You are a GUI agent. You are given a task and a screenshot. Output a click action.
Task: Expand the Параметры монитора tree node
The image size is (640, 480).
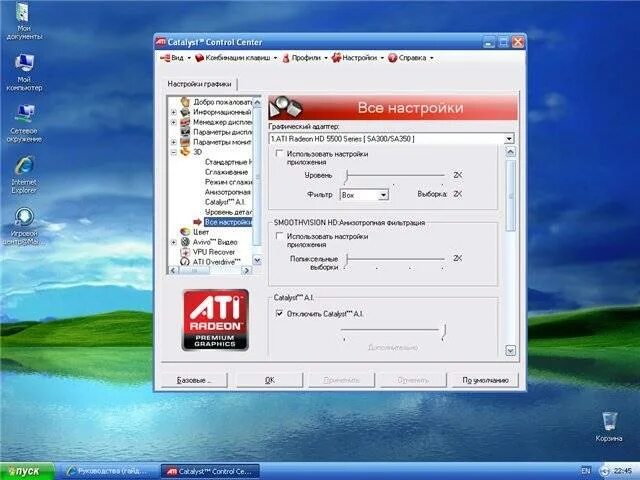(x=173, y=142)
